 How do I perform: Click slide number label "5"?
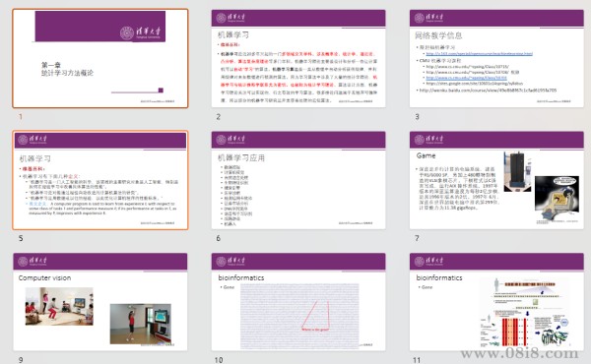point(21,238)
